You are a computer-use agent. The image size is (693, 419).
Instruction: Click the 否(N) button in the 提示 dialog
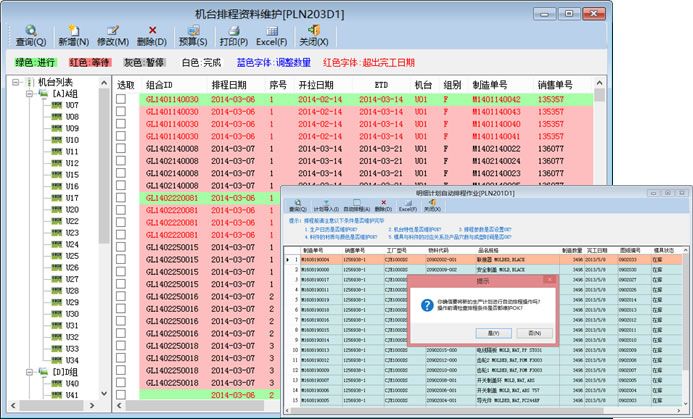tap(535, 333)
